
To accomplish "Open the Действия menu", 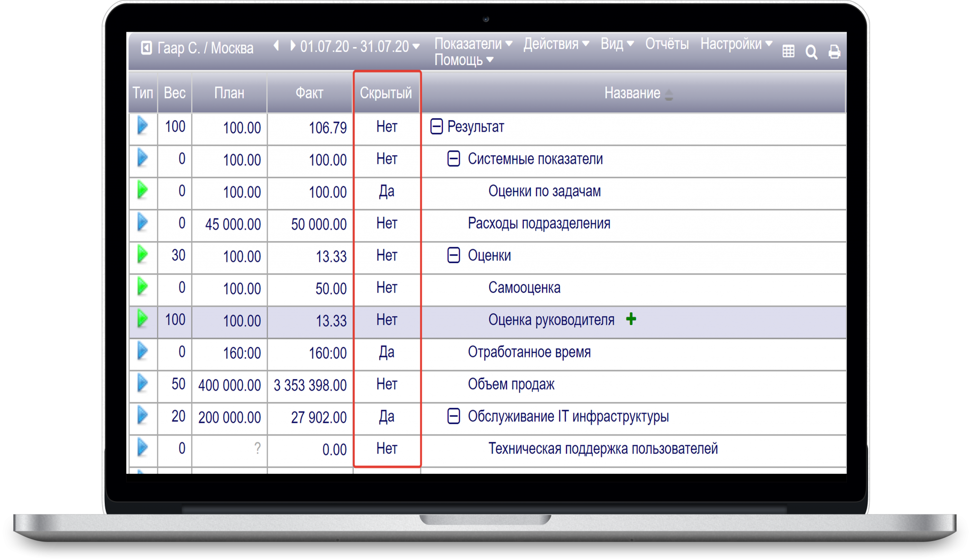I will [x=556, y=44].
